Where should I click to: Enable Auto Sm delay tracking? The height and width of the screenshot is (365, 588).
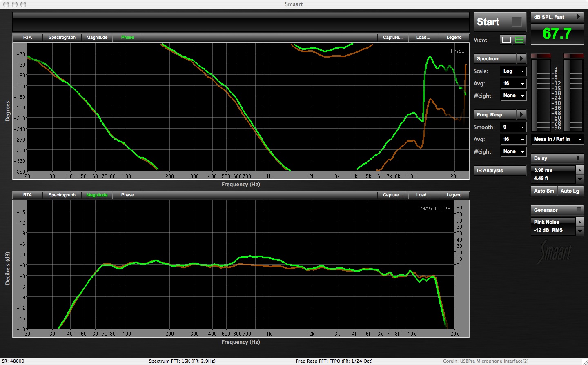coord(543,191)
